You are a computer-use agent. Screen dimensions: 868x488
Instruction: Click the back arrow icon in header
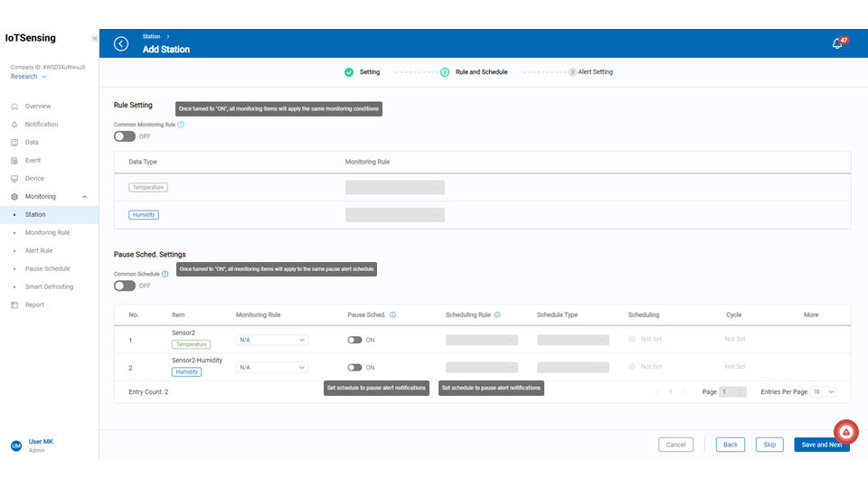click(x=121, y=44)
